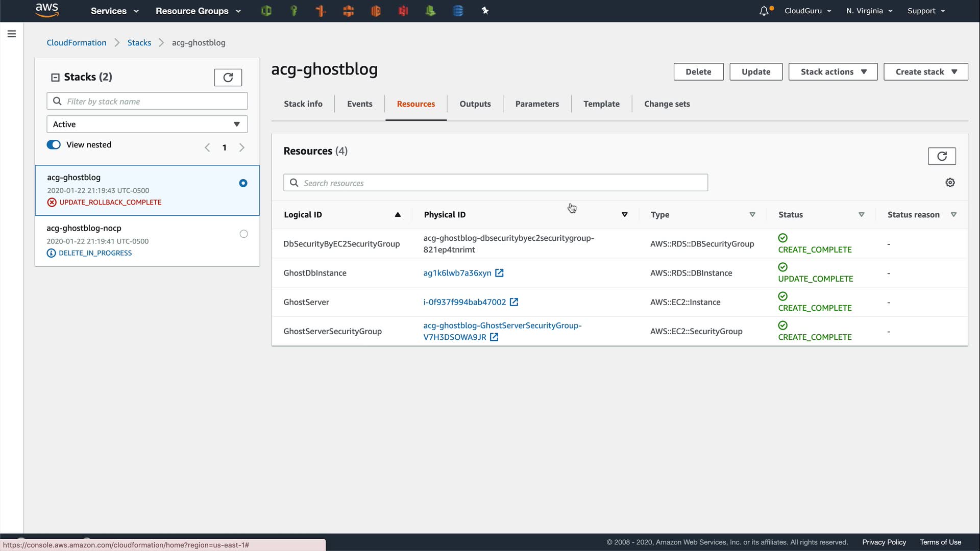Open the Active stack filter dropdown
This screenshot has width=980, height=551.
coord(147,124)
